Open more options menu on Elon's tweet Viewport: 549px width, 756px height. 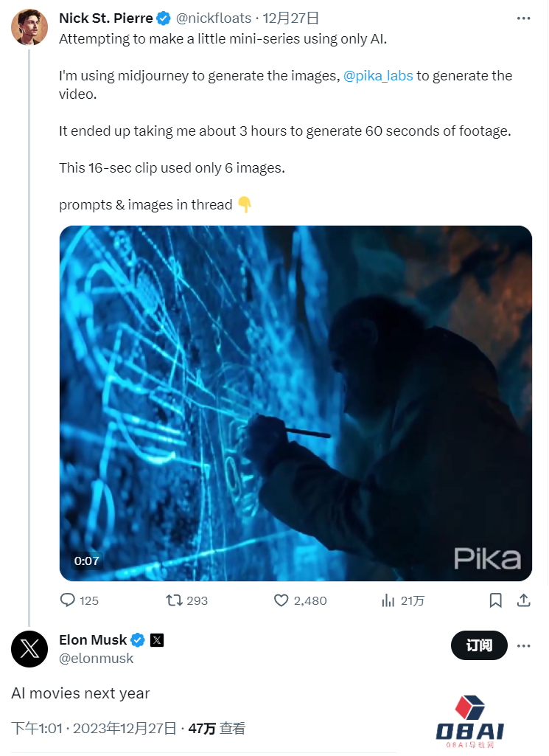523,646
